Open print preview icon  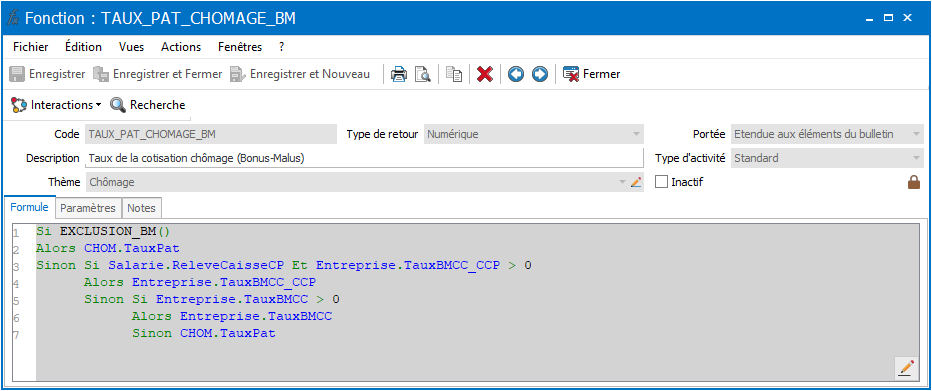422,74
